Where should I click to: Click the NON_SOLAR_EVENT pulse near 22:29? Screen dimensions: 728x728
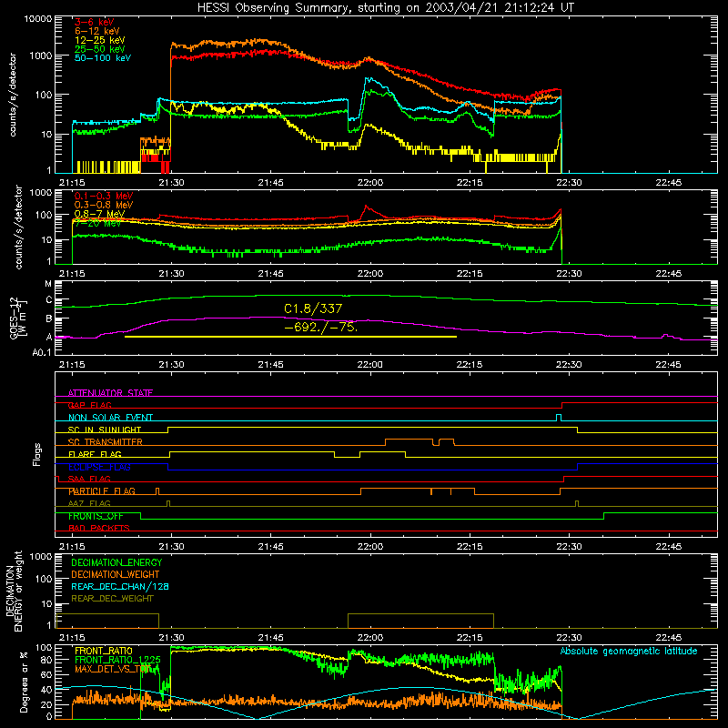tap(559, 418)
